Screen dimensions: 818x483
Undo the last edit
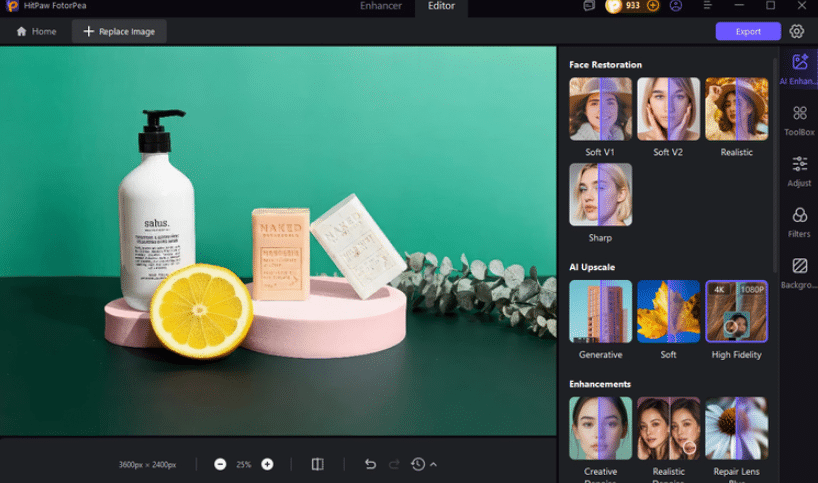pyautogui.click(x=370, y=464)
